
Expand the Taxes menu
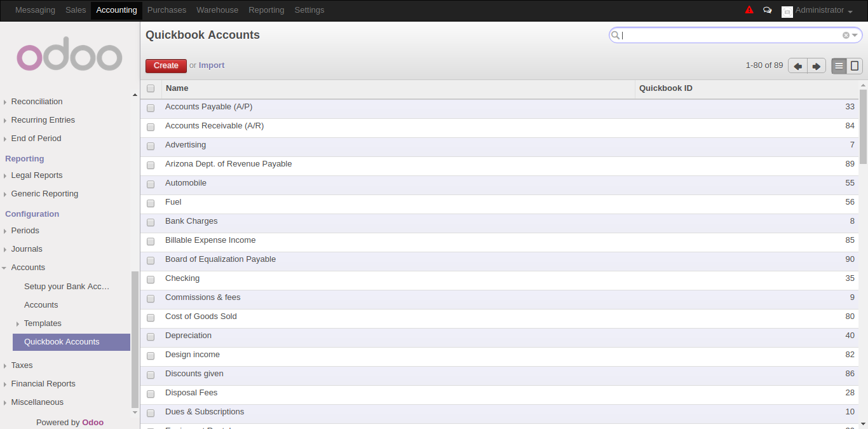pyautogui.click(x=22, y=365)
